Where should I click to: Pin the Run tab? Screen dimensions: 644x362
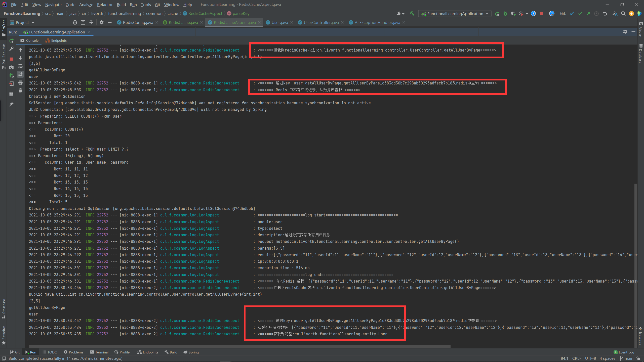pos(11,104)
